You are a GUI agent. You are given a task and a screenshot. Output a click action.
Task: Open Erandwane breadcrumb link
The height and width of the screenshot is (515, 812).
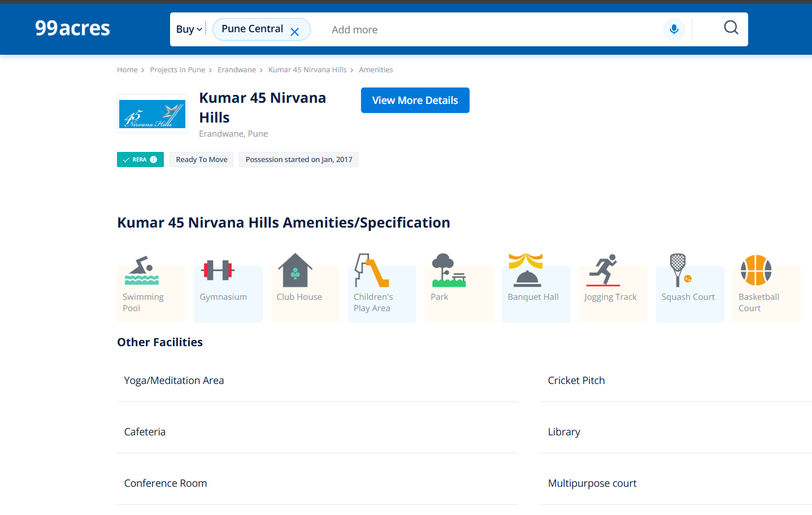(237, 70)
